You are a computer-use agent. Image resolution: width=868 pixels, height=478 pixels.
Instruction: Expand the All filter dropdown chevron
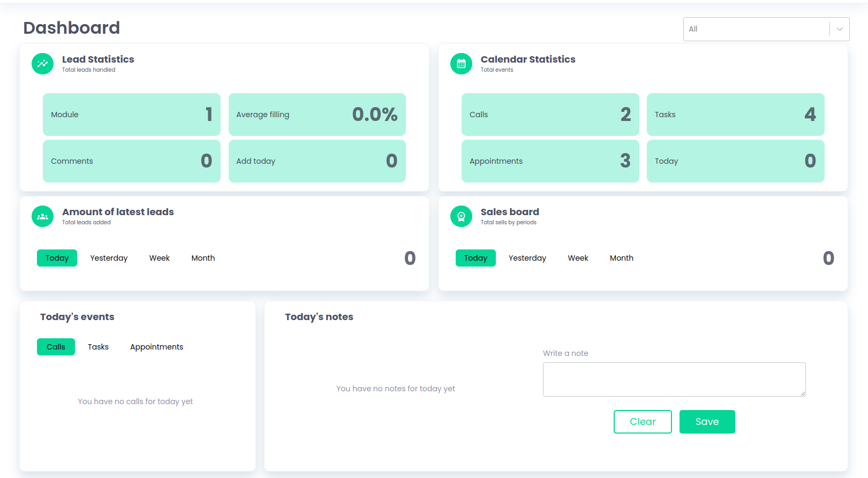[839, 29]
